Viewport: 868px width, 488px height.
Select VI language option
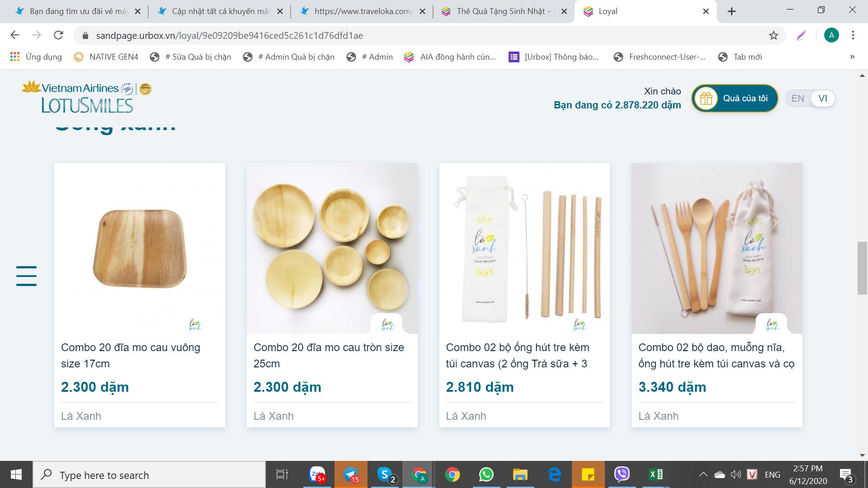point(822,99)
